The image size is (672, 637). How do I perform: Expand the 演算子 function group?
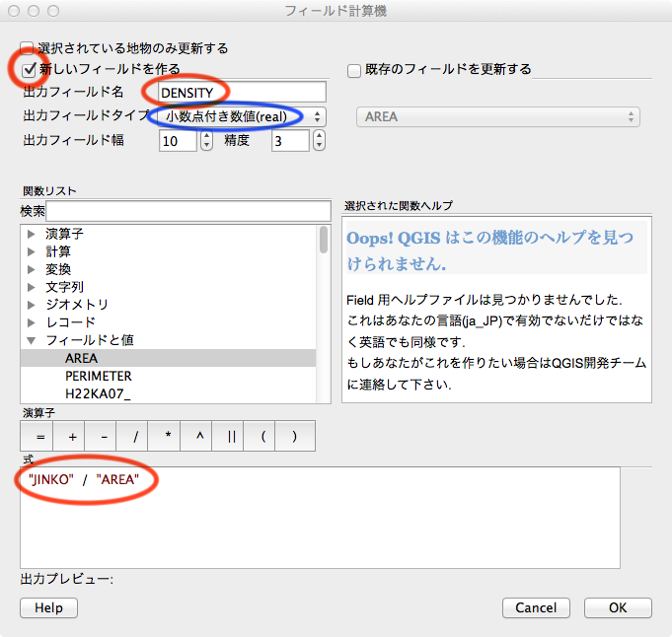point(32,234)
